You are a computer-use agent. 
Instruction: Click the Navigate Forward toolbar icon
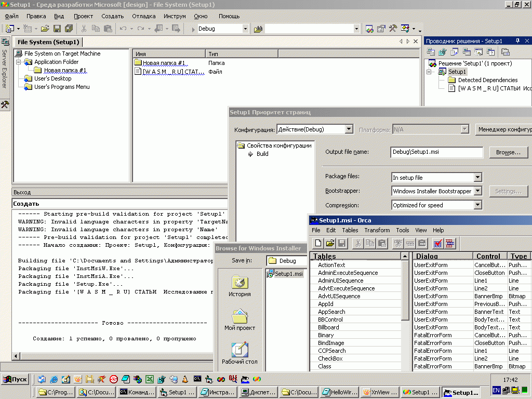(176, 29)
